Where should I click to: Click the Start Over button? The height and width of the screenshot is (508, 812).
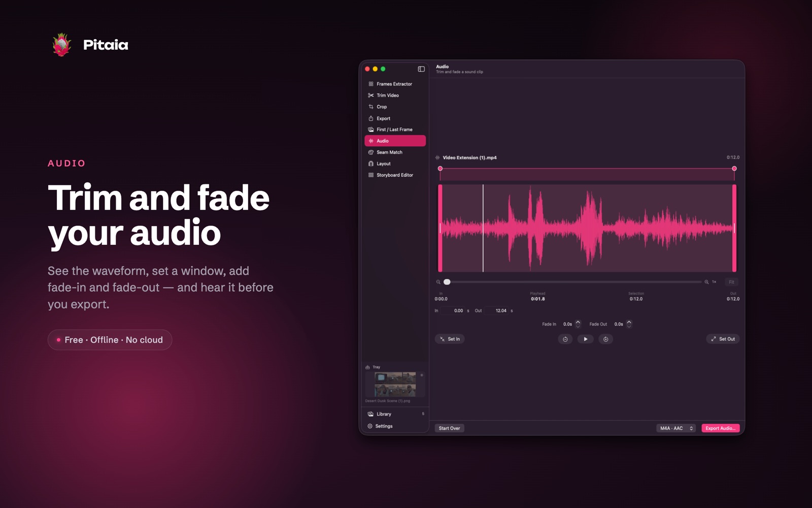click(450, 428)
